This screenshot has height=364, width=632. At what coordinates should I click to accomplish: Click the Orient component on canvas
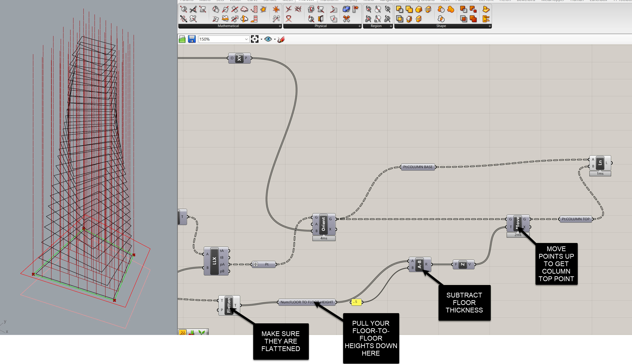pyautogui.click(x=324, y=224)
